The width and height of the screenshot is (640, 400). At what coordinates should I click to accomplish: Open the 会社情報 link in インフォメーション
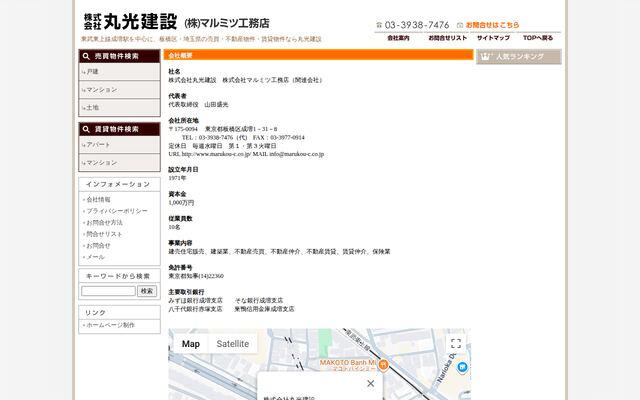click(98, 200)
